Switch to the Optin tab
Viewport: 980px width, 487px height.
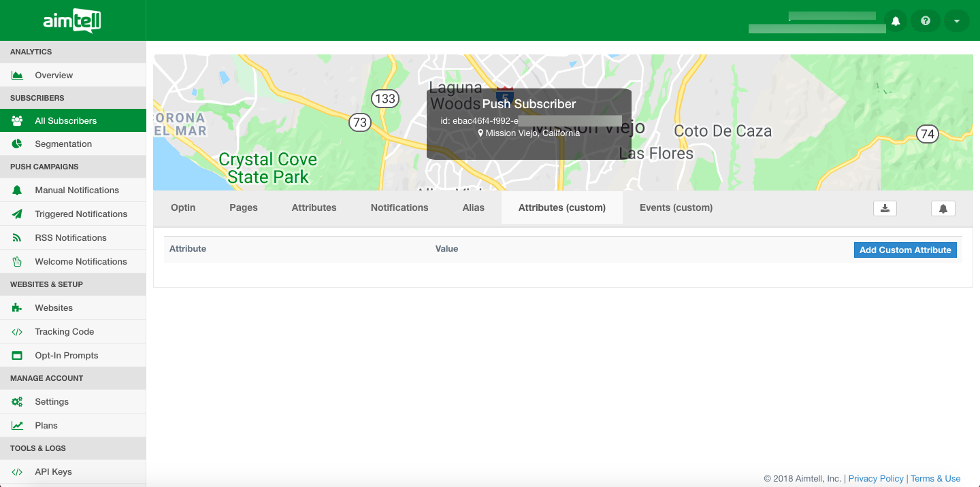183,207
